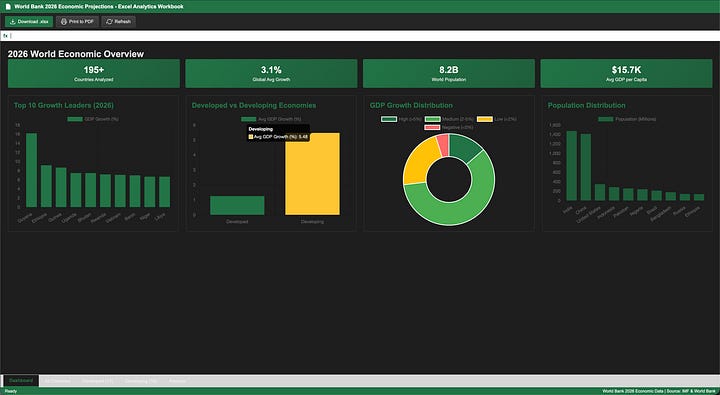The width and height of the screenshot is (720, 395).
Task: Select the 3.1% Global Avg Growth card
Action: coord(271,73)
